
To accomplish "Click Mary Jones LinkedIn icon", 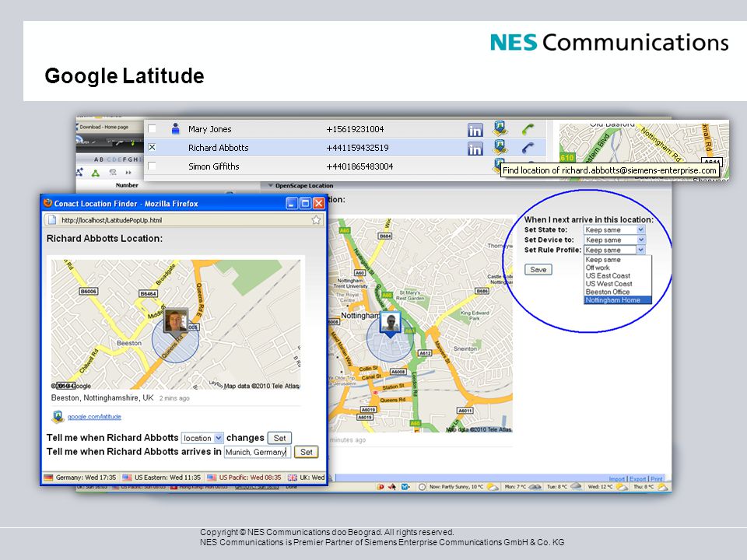I will (x=475, y=130).
